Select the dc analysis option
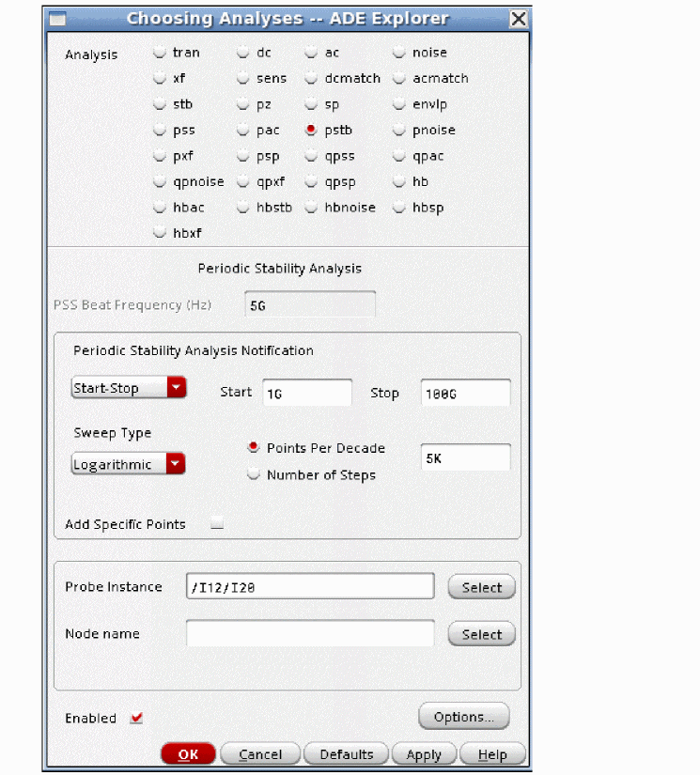The width and height of the screenshot is (700, 775). pyautogui.click(x=242, y=52)
